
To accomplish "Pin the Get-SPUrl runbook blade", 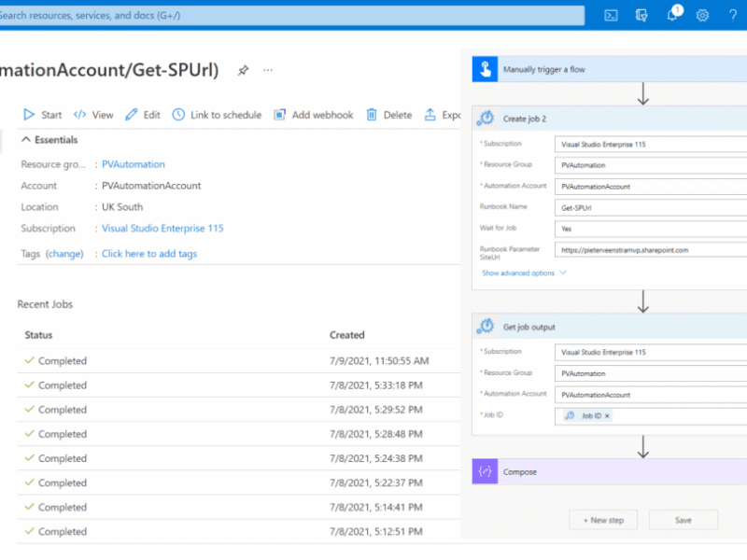I will pyautogui.click(x=243, y=71).
